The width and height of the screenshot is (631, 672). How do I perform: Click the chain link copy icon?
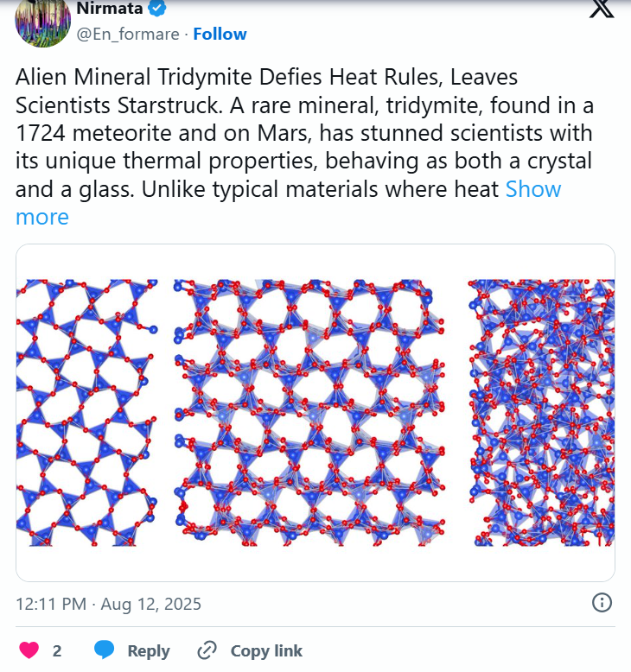click(x=207, y=650)
